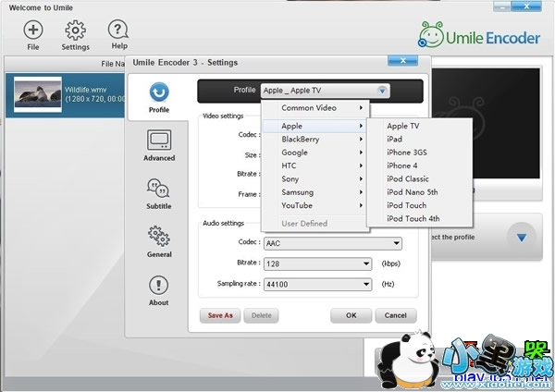Select the Profile section icon
The width and height of the screenshot is (555, 392).
159,93
